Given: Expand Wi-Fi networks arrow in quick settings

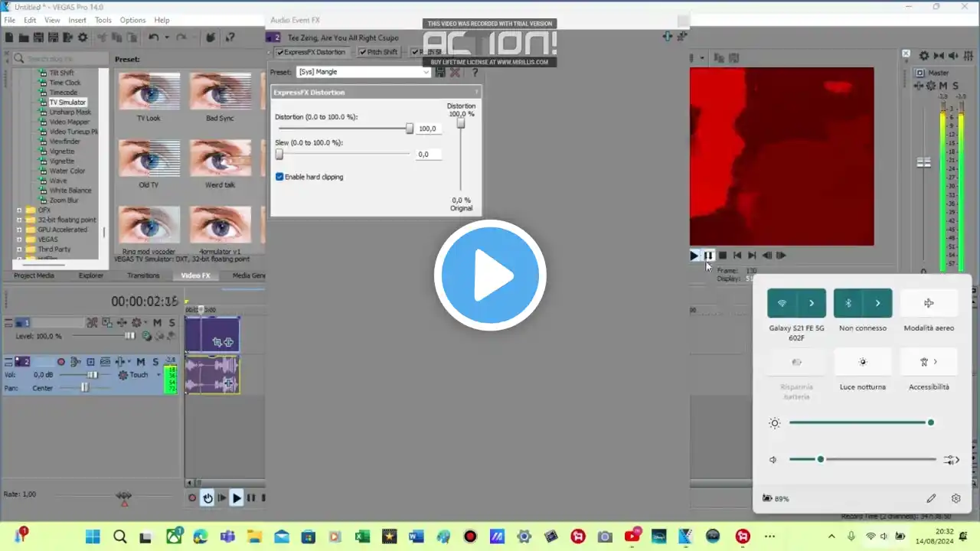Looking at the screenshot, I should coord(812,303).
